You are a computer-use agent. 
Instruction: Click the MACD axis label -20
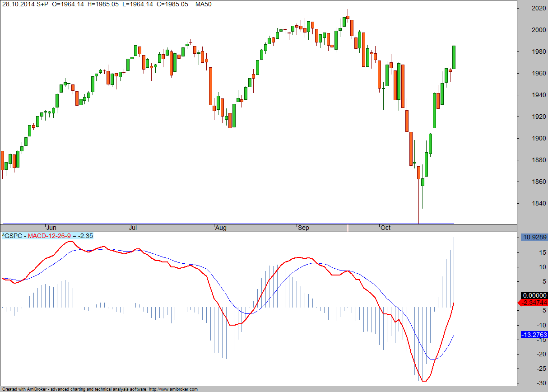tap(542, 354)
